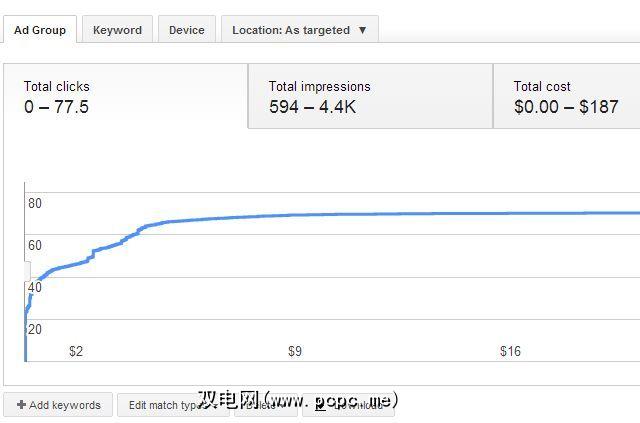The width and height of the screenshot is (640, 423).
Task: Switch to the Ad Group tab
Action: pos(40,30)
